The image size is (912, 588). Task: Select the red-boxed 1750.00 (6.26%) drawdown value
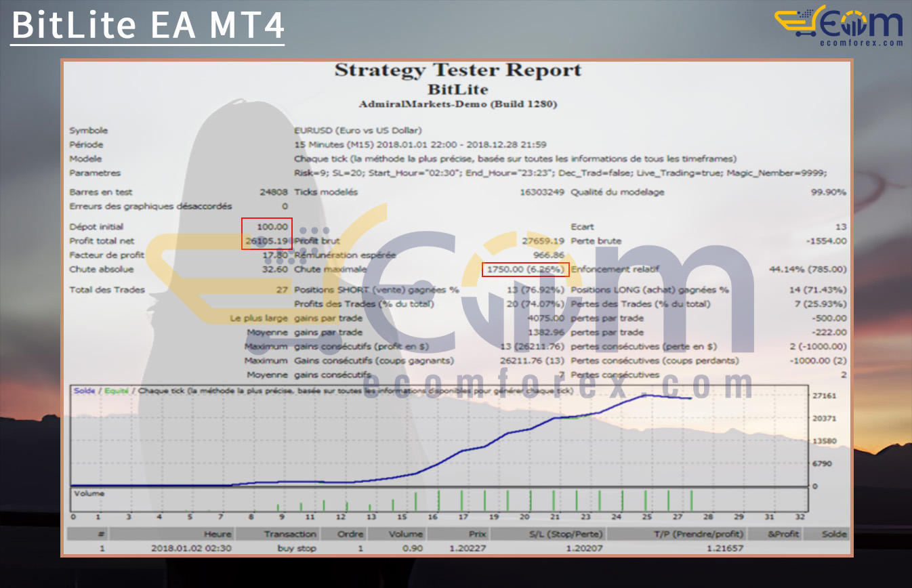525,269
